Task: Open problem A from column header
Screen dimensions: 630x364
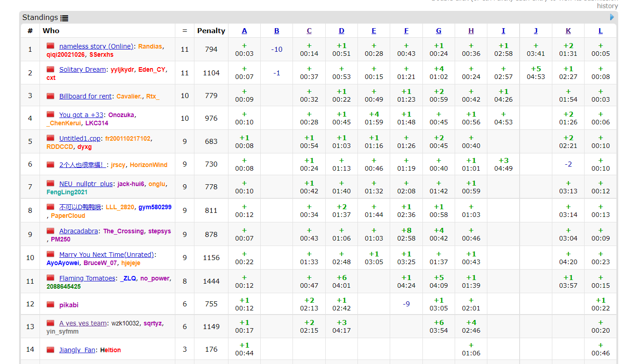Action: (x=244, y=31)
